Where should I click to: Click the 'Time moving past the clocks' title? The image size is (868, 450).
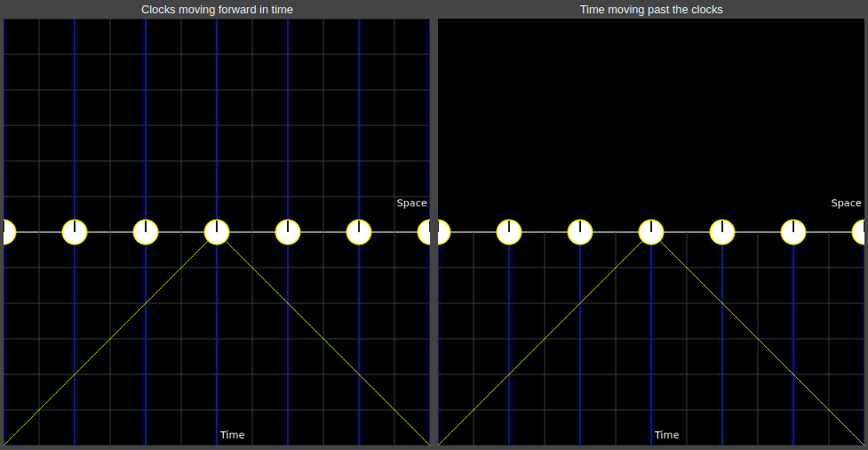point(651,10)
